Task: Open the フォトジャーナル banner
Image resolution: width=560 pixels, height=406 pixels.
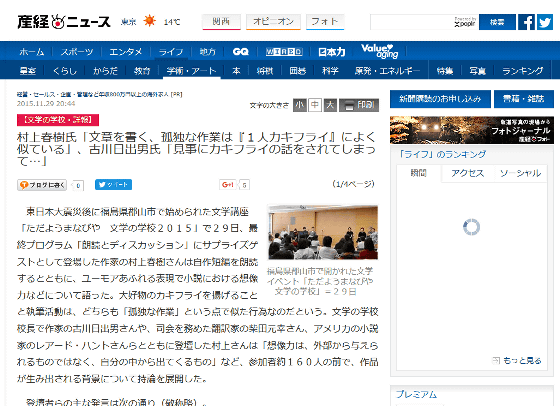Action: [x=472, y=130]
